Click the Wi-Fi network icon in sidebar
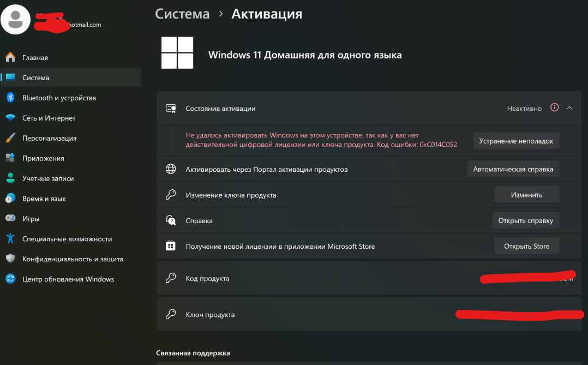 10,118
